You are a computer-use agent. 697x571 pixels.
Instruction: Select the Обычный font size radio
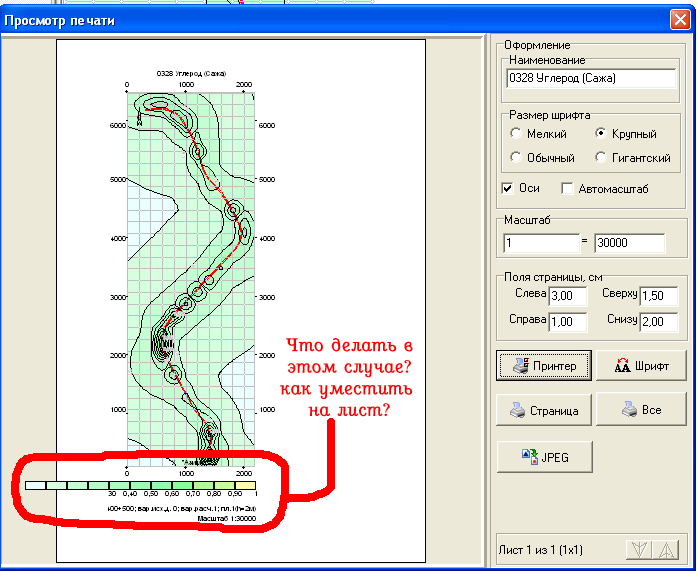(515, 158)
